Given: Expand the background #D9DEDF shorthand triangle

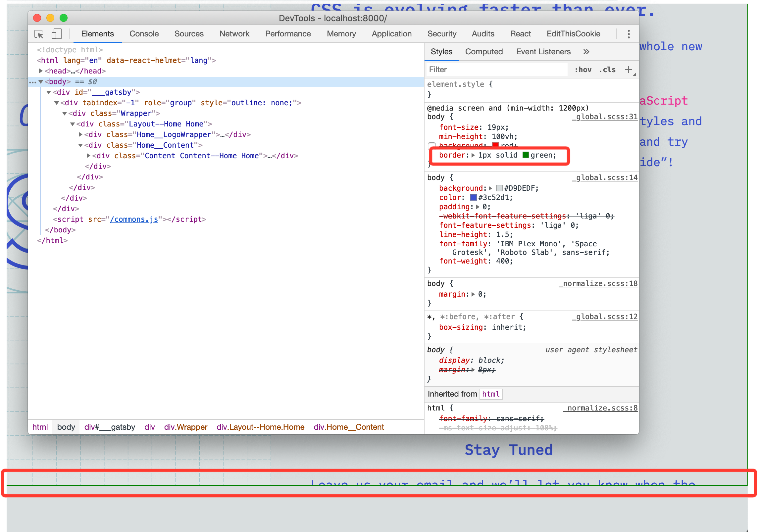Looking at the screenshot, I should tap(490, 188).
